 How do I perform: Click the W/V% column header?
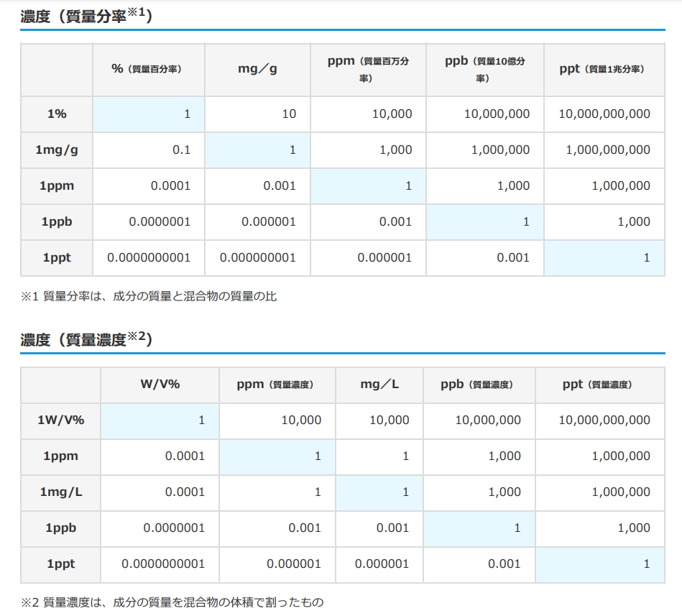pyautogui.click(x=160, y=385)
